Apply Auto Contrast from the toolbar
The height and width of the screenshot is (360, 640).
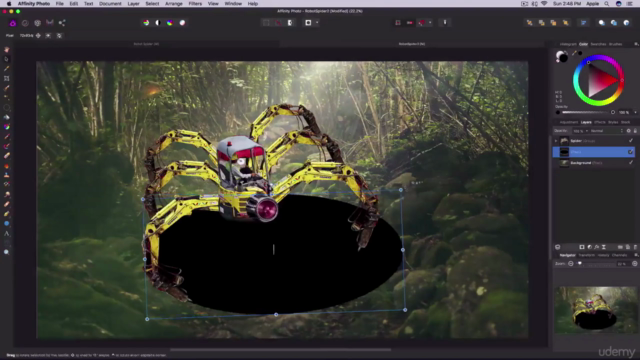158,23
